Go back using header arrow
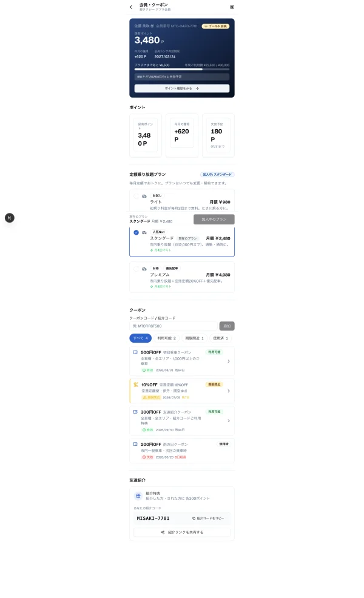The height and width of the screenshot is (598, 364). 131,7
